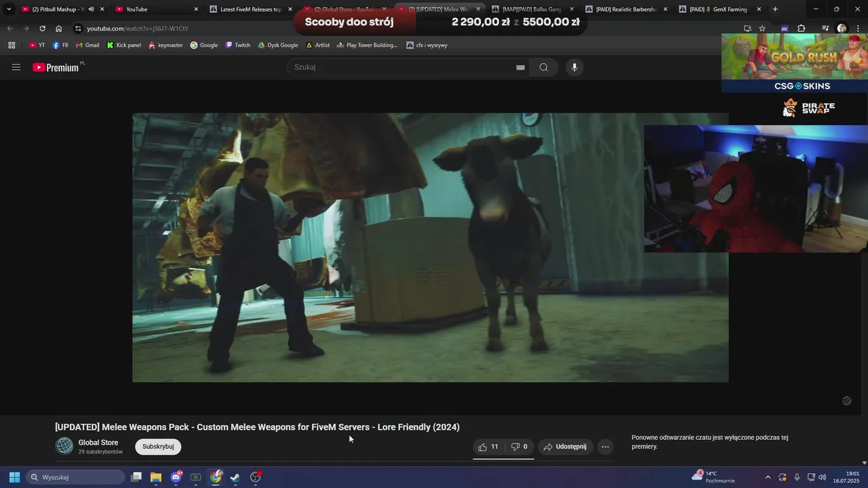
Task: Open the Google bookmark
Action: click(x=204, y=45)
